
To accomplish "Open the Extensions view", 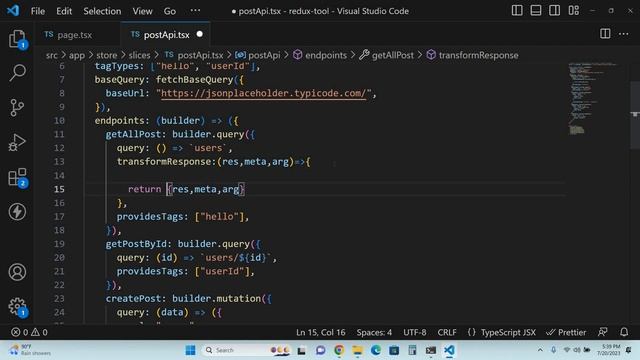I will pos(17,177).
